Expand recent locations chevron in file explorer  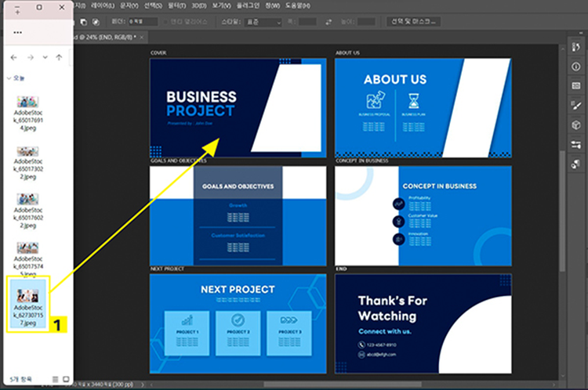(x=45, y=57)
